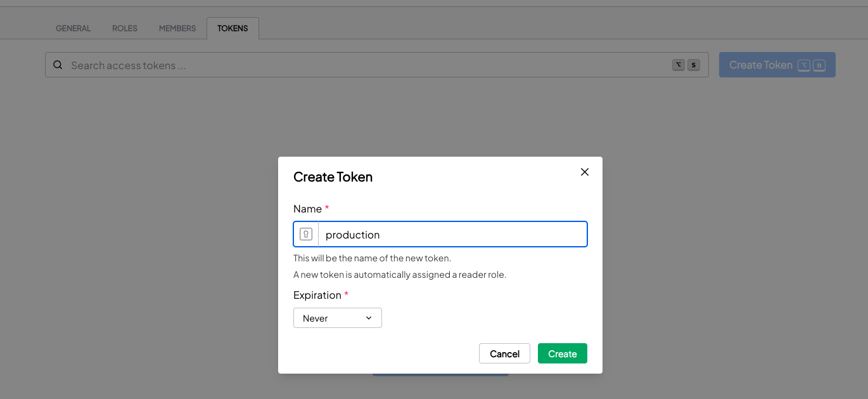Click the Name field label
The image size is (868, 399).
[311, 209]
